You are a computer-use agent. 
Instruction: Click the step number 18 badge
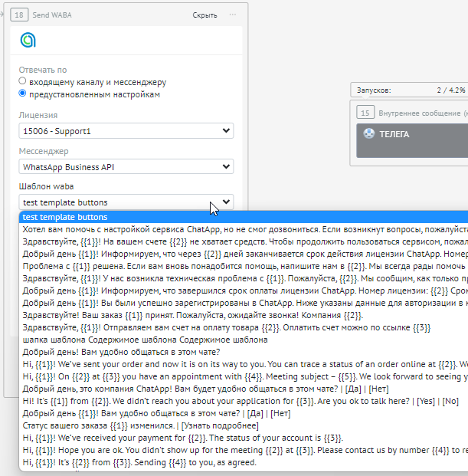pos(19,15)
